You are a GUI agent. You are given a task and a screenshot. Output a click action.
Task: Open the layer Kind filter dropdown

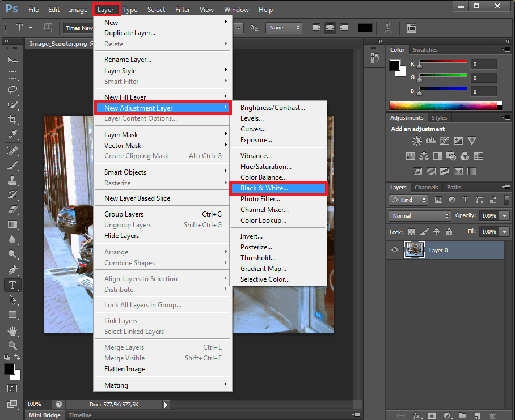pos(408,200)
